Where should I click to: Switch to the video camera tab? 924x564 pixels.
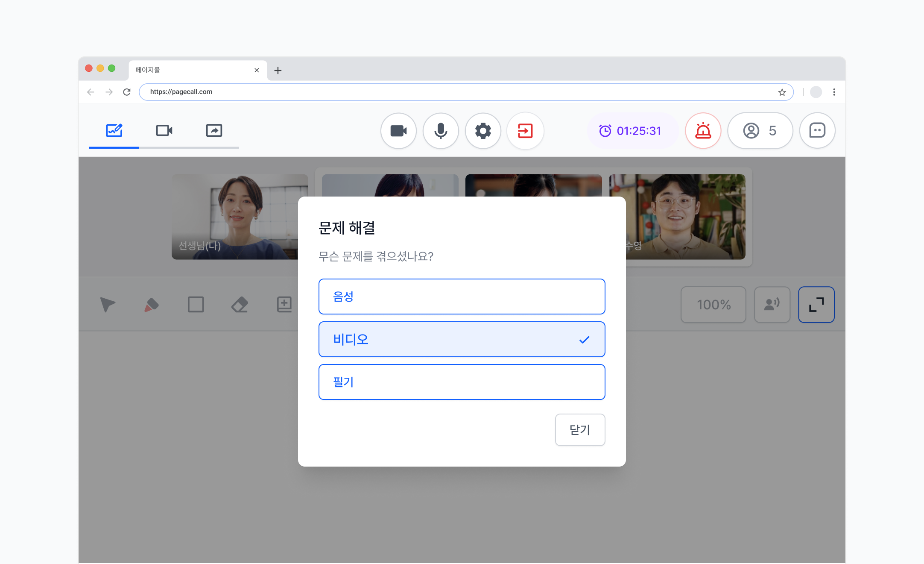[164, 130]
